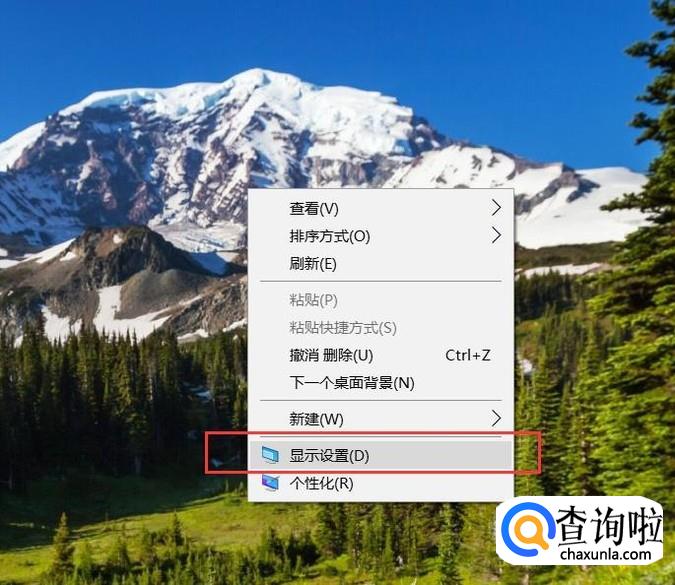675x585 pixels.
Task: Expand the arrow next to 查看(V)
Action: 496,208
